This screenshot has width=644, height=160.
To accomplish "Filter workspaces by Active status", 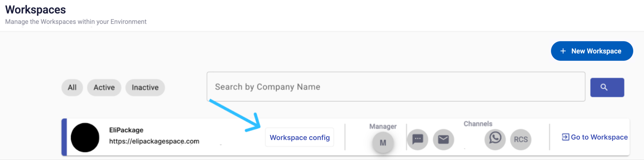I will (104, 87).
